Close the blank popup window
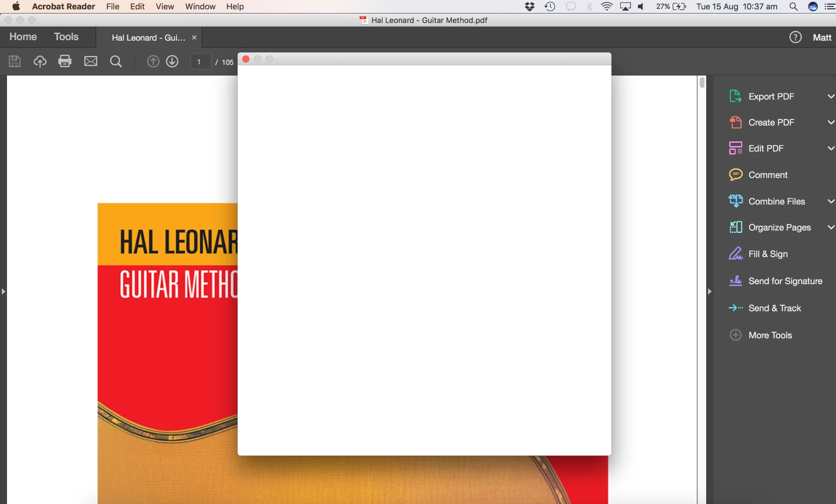 (246, 59)
